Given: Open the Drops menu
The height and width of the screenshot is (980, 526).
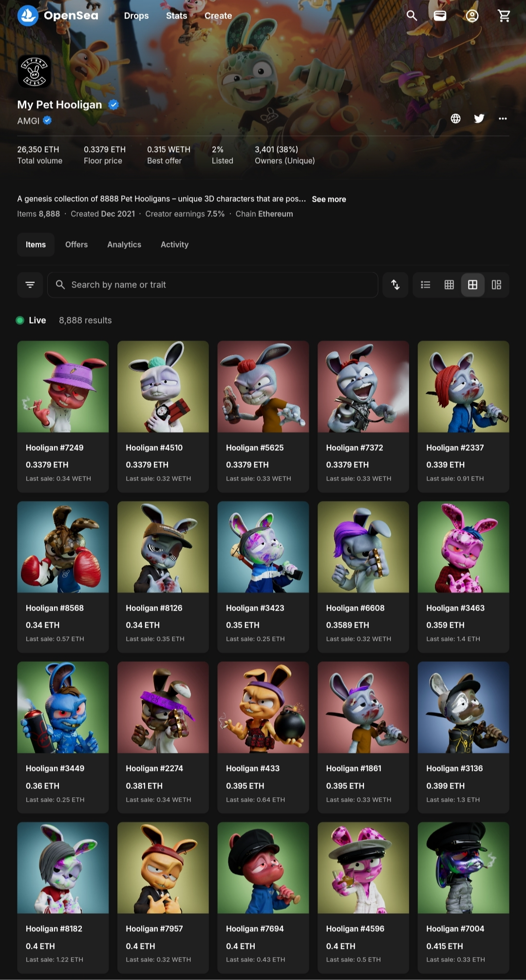Looking at the screenshot, I should [x=136, y=16].
